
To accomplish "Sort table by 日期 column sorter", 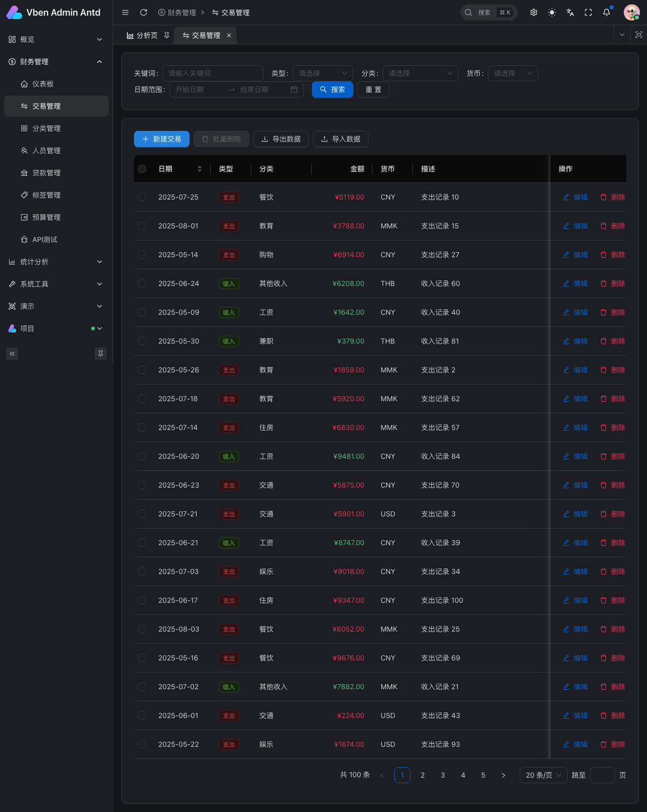I will (200, 169).
